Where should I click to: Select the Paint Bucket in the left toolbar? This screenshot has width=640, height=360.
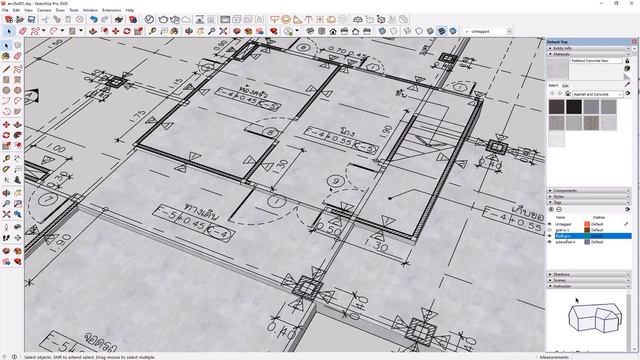click(x=6, y=56)
